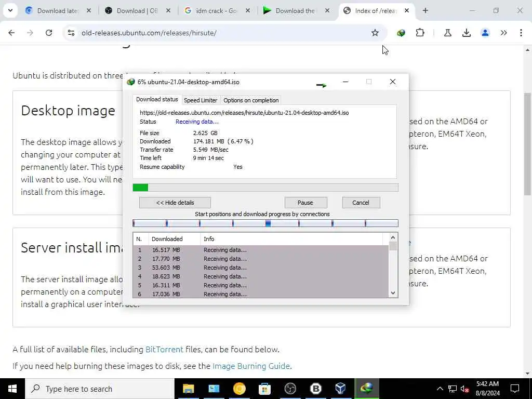
Task: Open the Chrome extensions puzzle icon
Action: click(x=420, y=33)
